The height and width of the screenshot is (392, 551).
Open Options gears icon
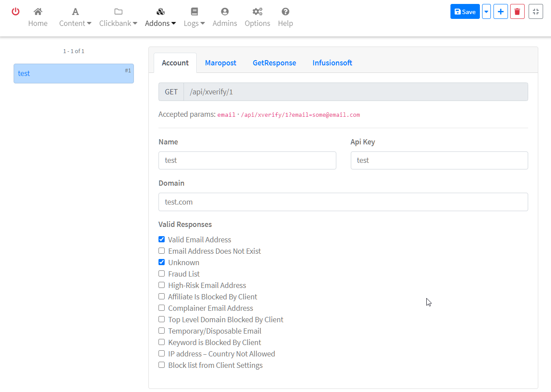pyautogui.click(x=257, y=12)
